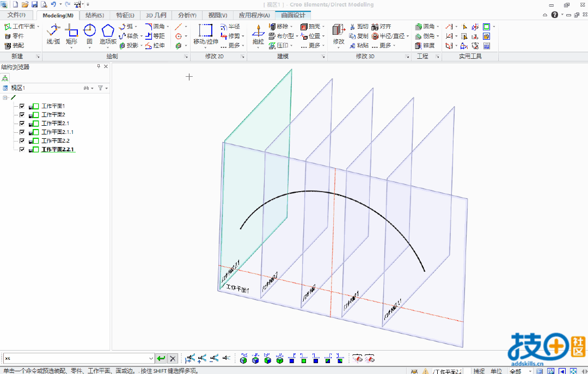The image size is (588, 374).
Task: Open the filter dropdown in structure browser
Action: tap(107, 88)
